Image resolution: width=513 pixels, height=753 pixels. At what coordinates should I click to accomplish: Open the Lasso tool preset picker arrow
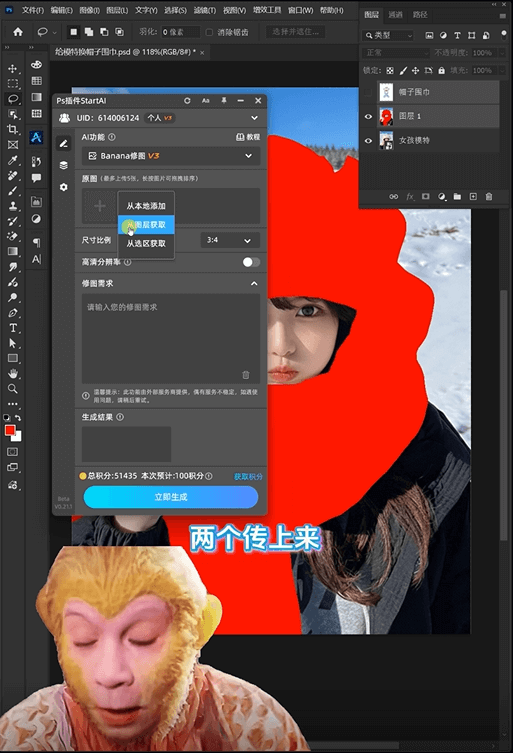pyautogui.click(x=54, y=33)
